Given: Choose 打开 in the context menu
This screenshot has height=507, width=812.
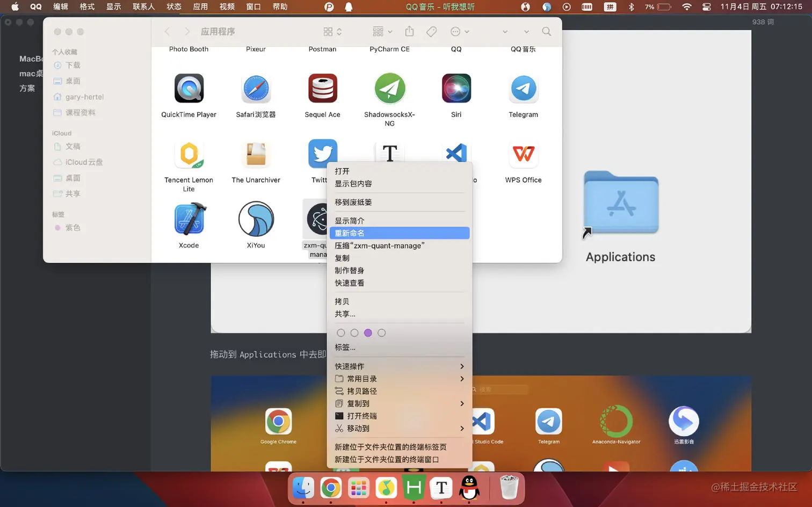Looking at the screenshot, I should tap(399, 171).
